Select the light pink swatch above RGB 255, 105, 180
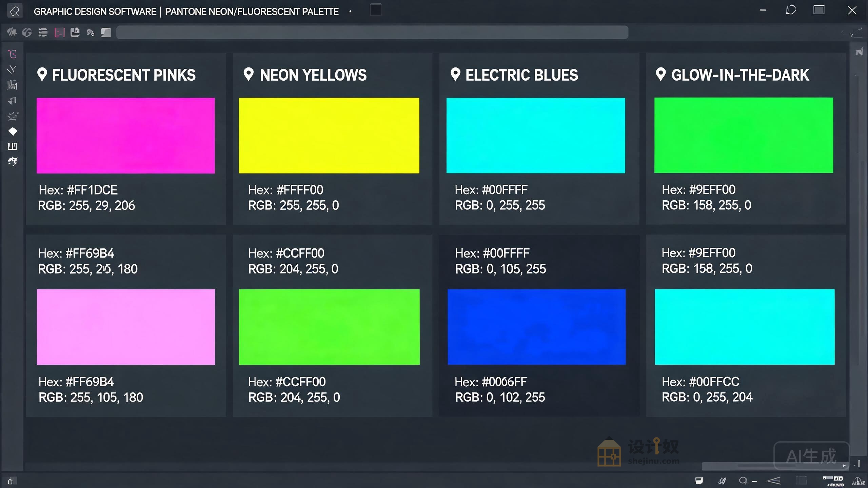The height and width of the screenshot is (488, 868). coord(126,327)
